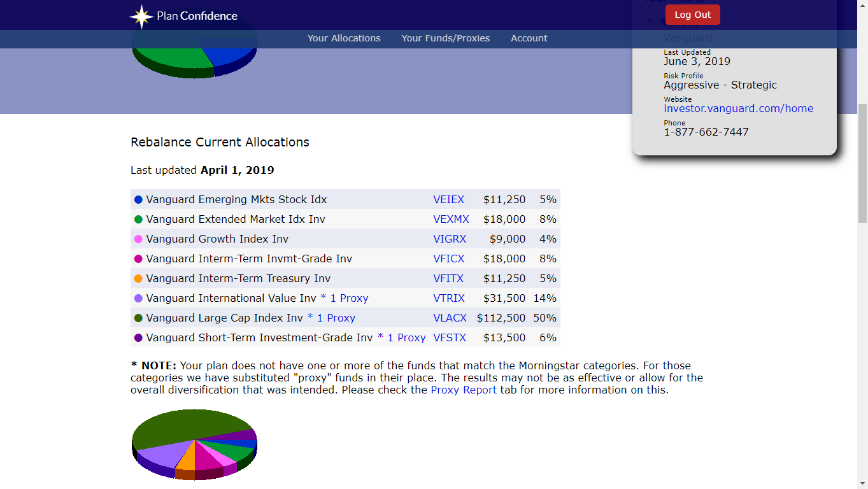
Task: Open the VIGRX ticker link
Action: tap(450, 239)
